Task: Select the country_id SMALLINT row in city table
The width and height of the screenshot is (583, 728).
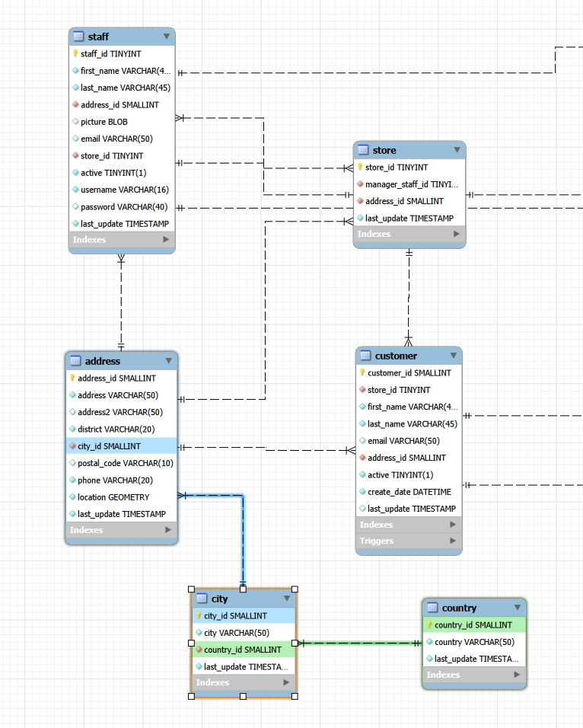Action: coord(242,650)
